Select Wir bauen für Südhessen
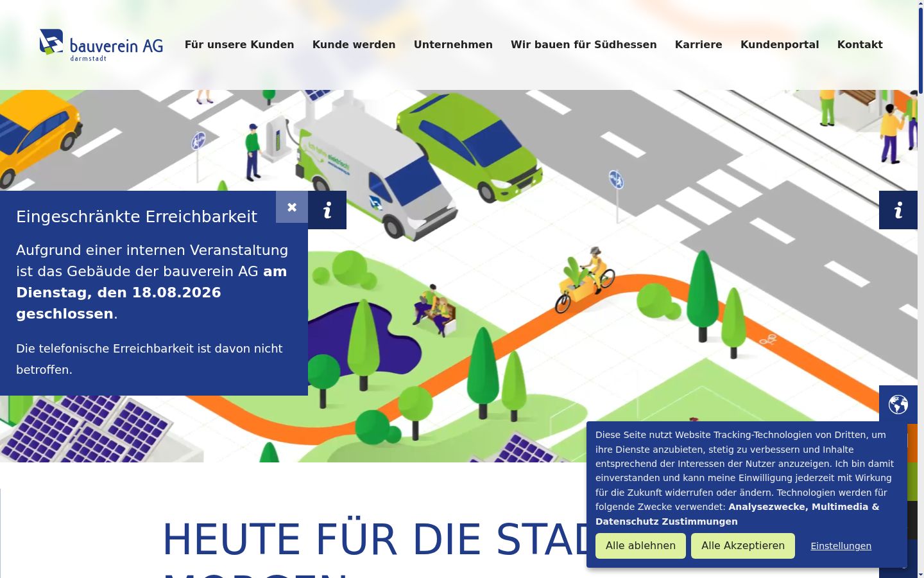The width and height of the screenshot is (924, 578). tap(584, 44)
